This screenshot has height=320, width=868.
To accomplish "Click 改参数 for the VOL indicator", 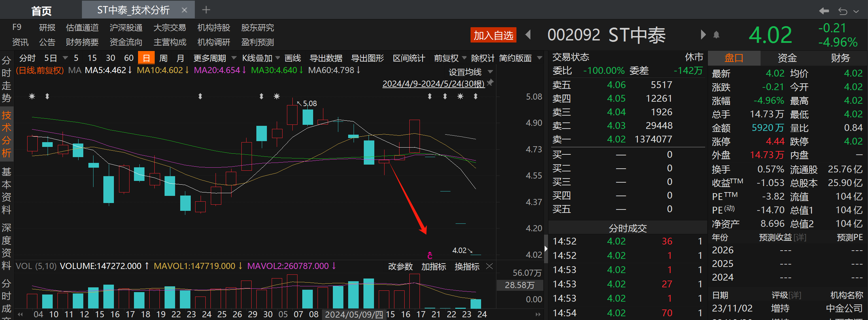I will [x=401, y=267].
